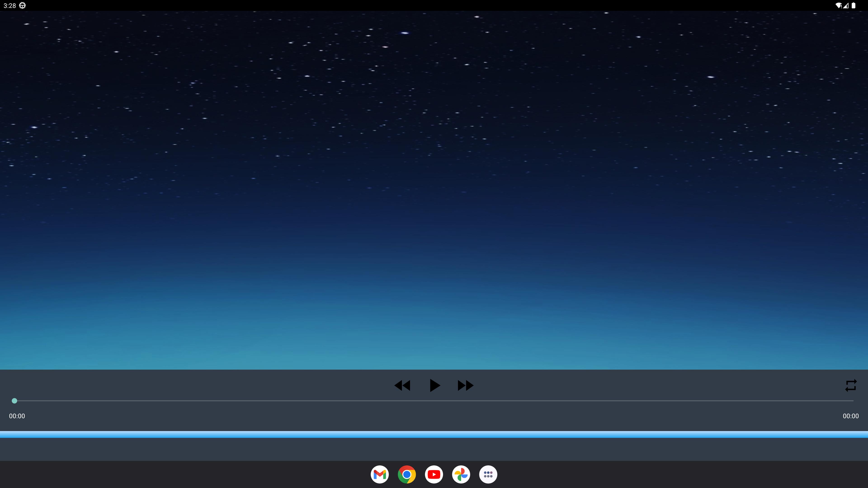This screenshot has height=488, width=868.
Task: Tap the Wi-Fi status icon
Action: tap(838, 5)
